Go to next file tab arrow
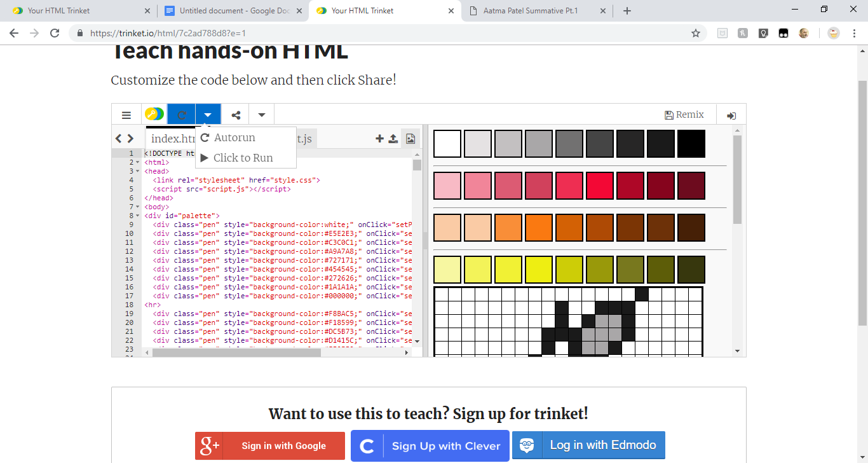This screenshot has width=868, height=463. pyautogui.click(x=130, y=139)
